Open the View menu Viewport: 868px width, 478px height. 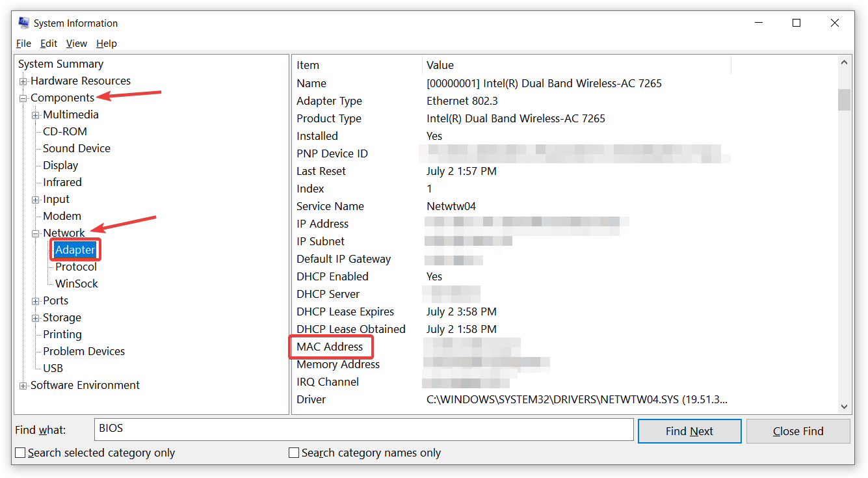[77, 44]
